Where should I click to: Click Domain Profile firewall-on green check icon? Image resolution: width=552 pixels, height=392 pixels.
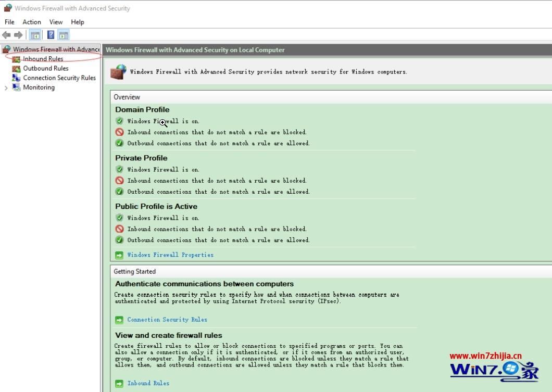[x=119, y=121]
